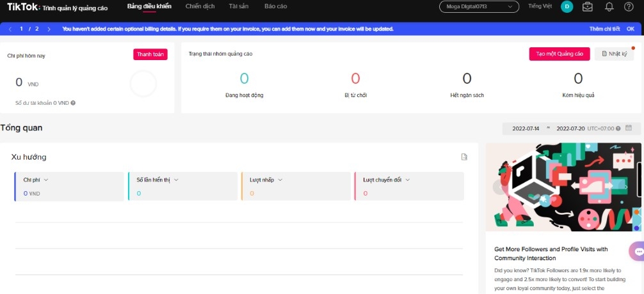Click the Thanh toán payment button
Screen dimensions: 644x294
(150, 54)
